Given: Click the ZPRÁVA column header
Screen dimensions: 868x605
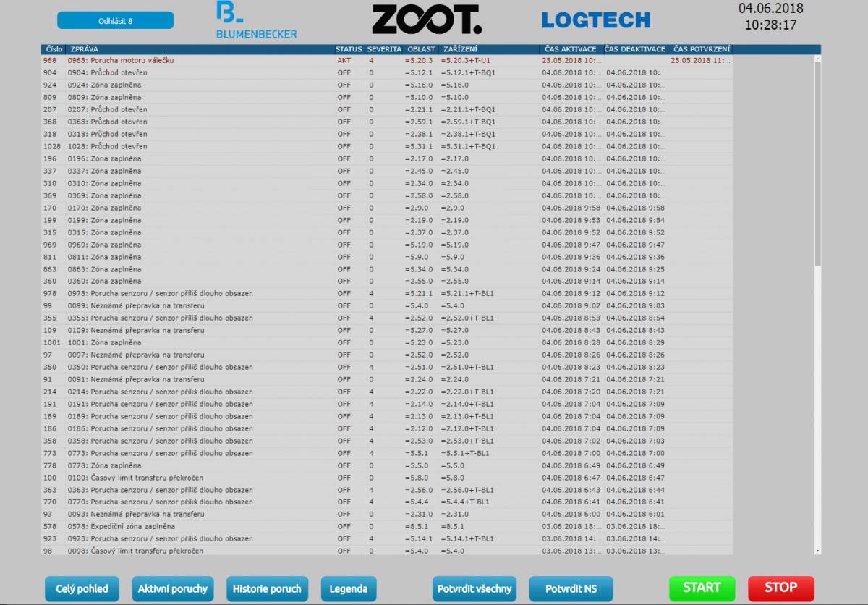Looking at the screenshot, I should pos(85,49).
